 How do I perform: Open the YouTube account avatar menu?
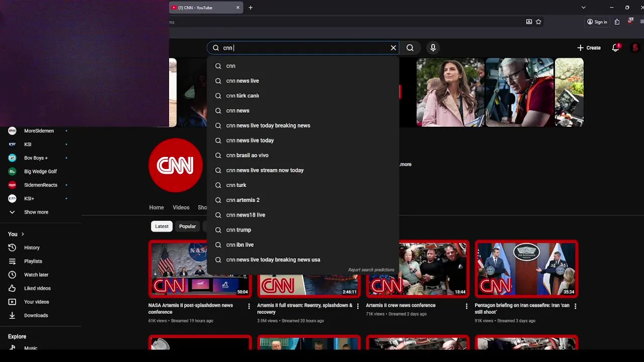pos(635,48)
